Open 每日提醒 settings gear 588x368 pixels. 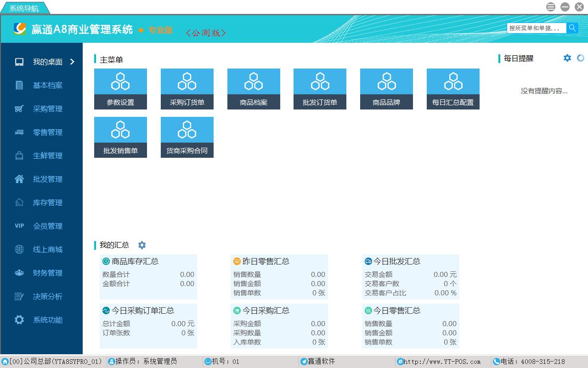click(x=567, y=58)
